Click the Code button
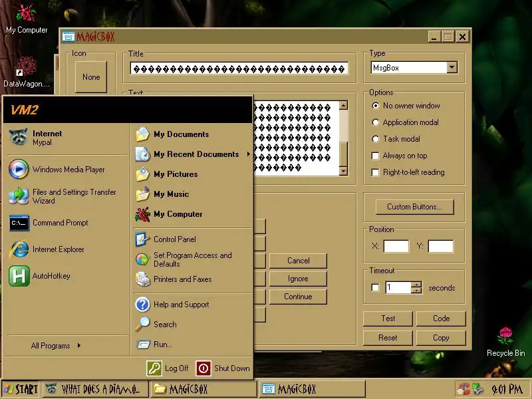 point(441,319)
